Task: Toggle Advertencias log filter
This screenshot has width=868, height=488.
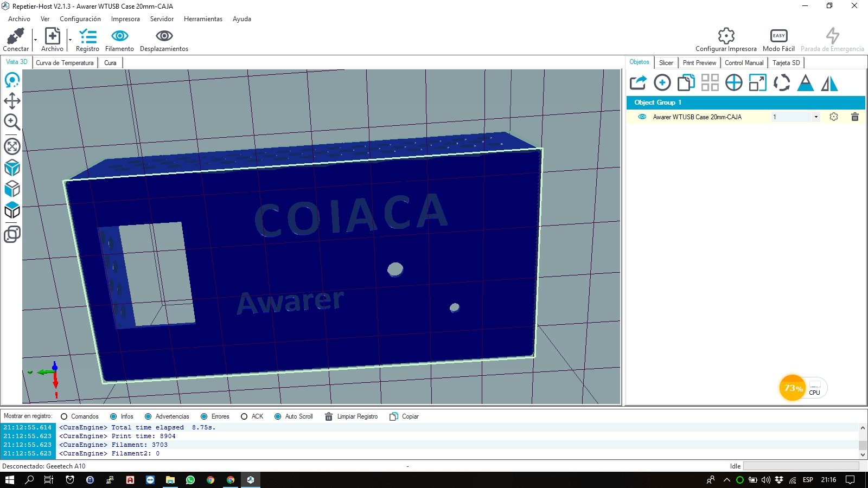Action: tap(167, 416)
